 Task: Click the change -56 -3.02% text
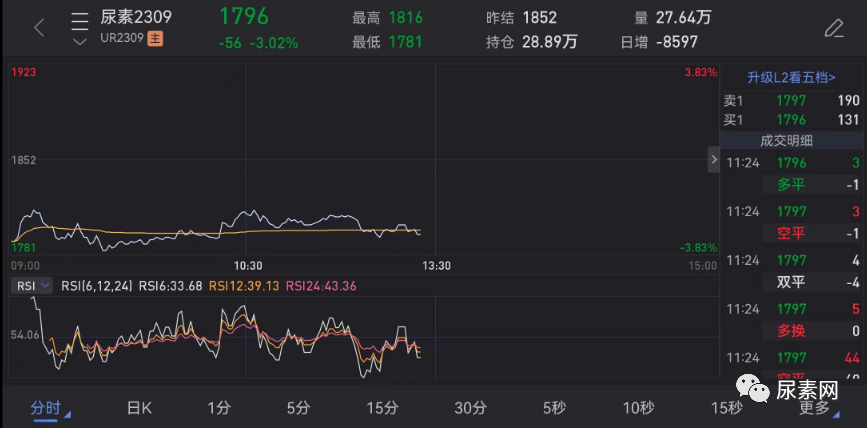pos(259,43)
